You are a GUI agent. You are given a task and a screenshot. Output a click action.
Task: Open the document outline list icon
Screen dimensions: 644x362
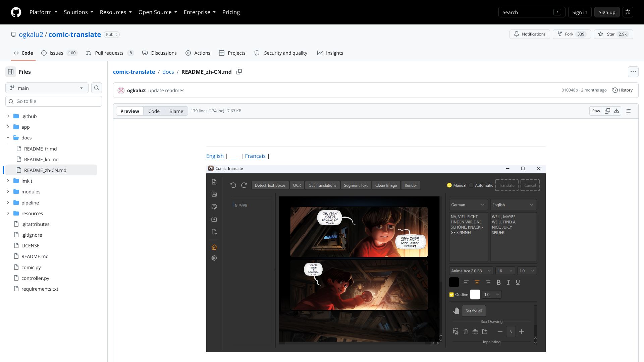pyautogui.click(x=628, y=111)
